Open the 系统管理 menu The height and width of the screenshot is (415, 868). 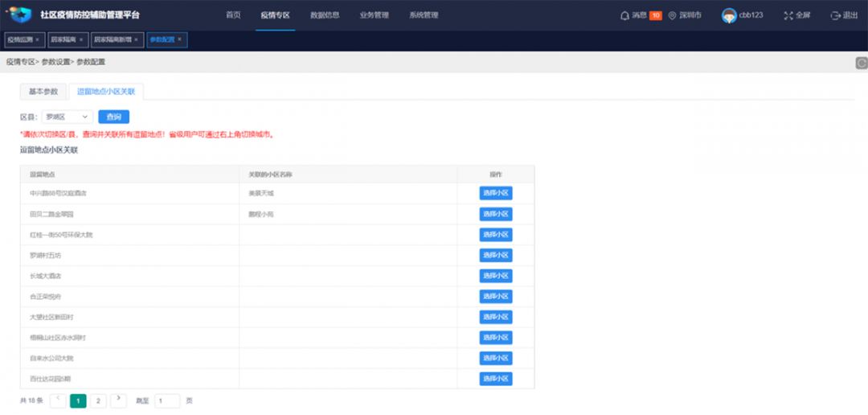point(424,15)
